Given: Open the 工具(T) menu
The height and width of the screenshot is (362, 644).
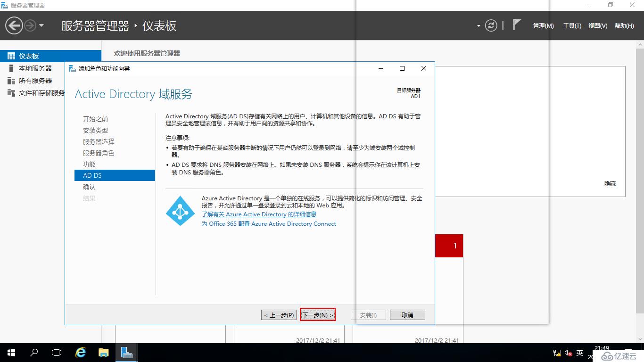Looking at the screenshot, I should coord(572,26).
